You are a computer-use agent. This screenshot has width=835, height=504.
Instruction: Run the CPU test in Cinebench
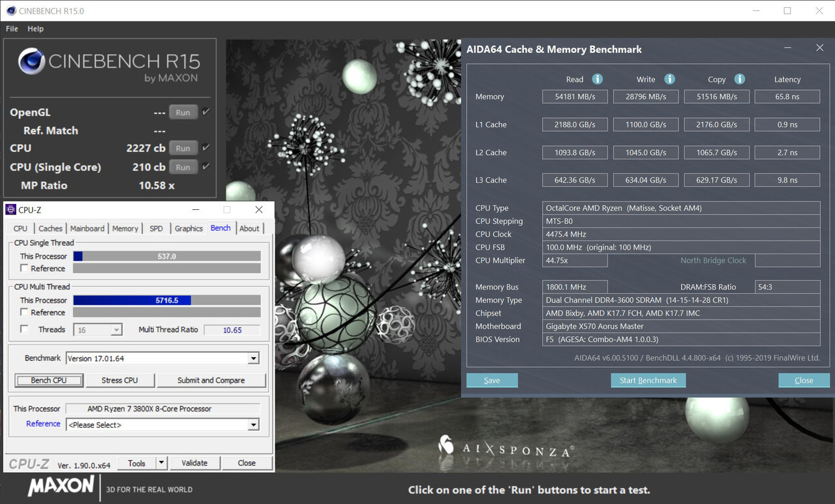(x=183, y=148)
